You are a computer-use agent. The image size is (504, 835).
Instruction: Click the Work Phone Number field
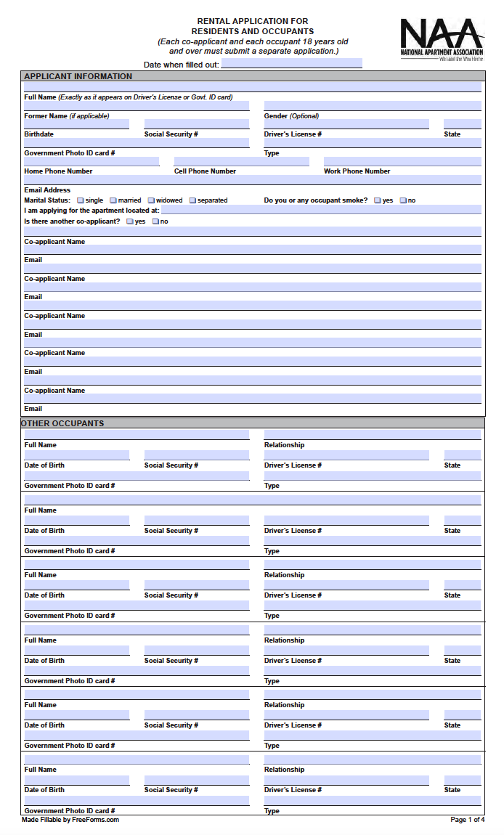(x=402, y=161)
